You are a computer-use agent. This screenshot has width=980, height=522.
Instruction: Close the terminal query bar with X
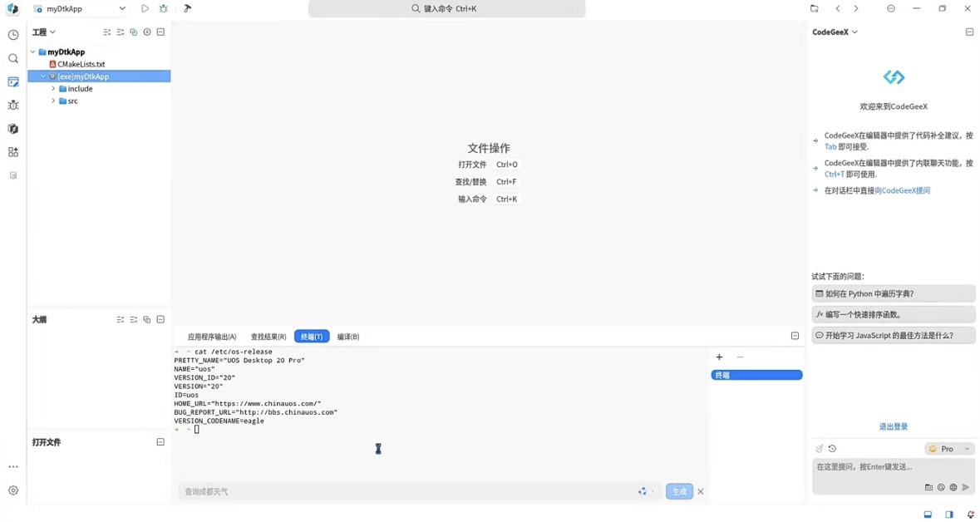(701, 491)
